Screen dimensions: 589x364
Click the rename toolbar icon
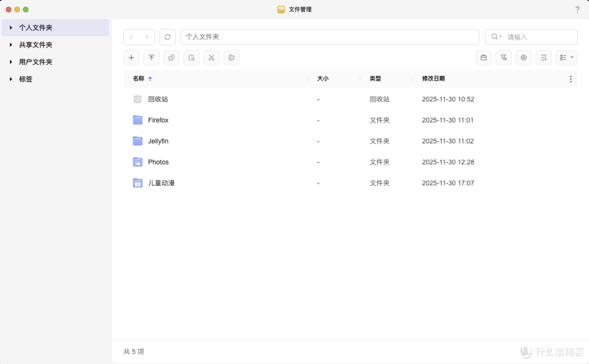click(231, 58)
